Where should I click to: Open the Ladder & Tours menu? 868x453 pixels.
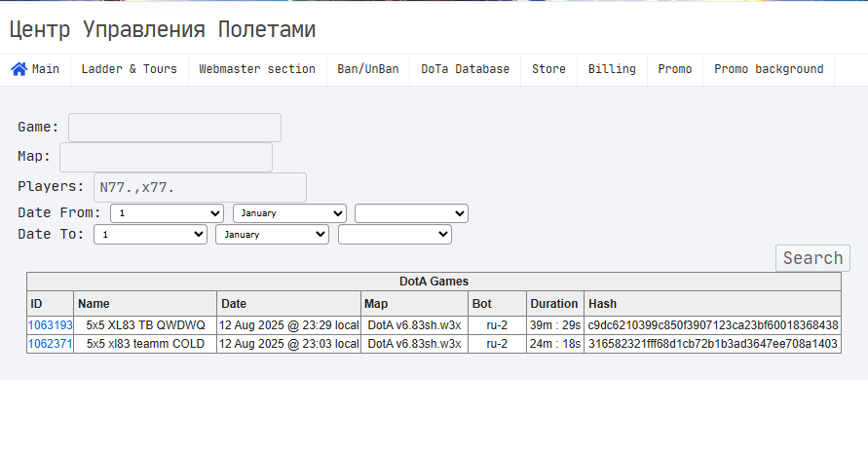coord(129,69)
